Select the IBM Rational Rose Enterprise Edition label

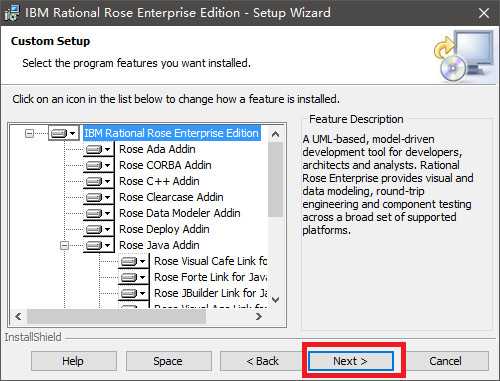pyautogui.click(x=172, y=133)
